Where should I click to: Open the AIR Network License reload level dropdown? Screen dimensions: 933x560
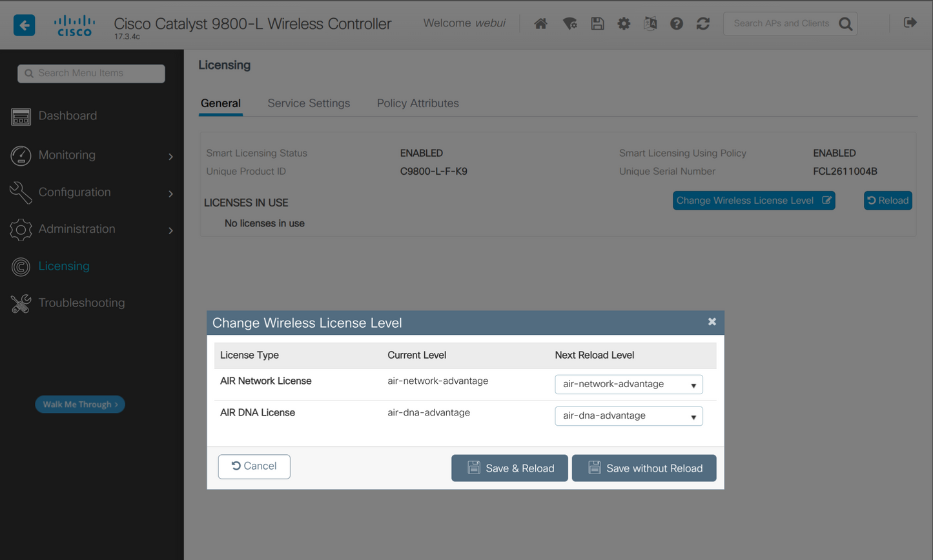point(629,385)
